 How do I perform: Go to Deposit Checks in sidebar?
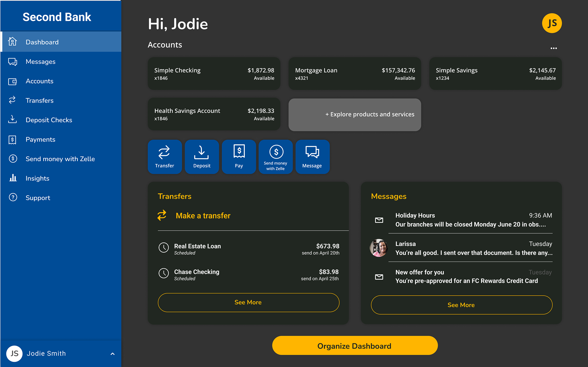(x=49, y=120)
